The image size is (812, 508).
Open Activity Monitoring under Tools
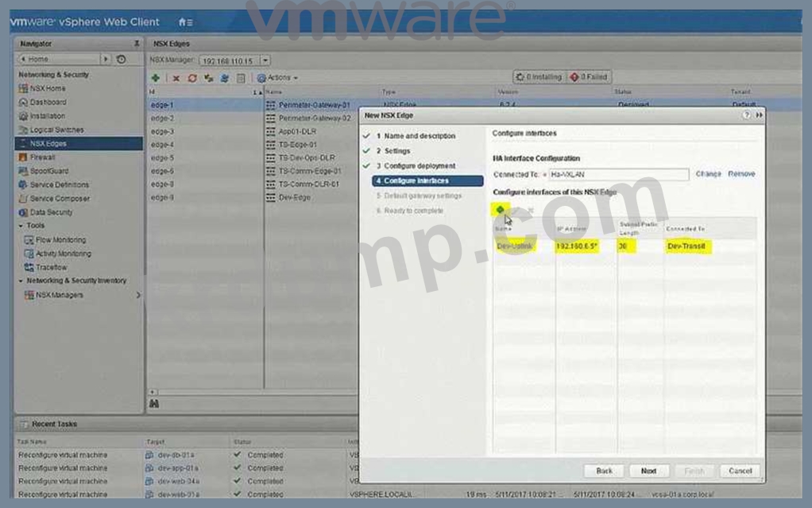(x=64, y=254)
